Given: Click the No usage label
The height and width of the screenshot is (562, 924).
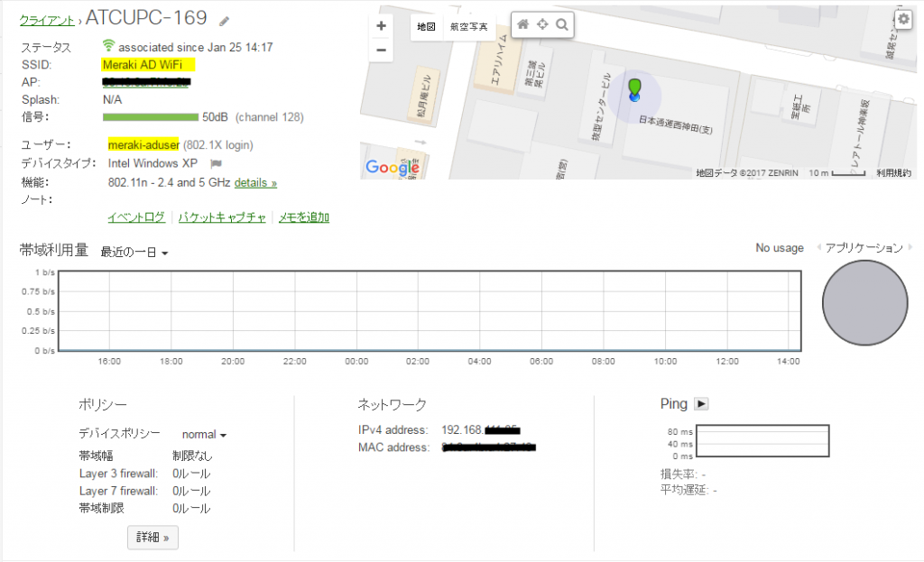Looking at the screenshot, I should (x=780, y=248).
